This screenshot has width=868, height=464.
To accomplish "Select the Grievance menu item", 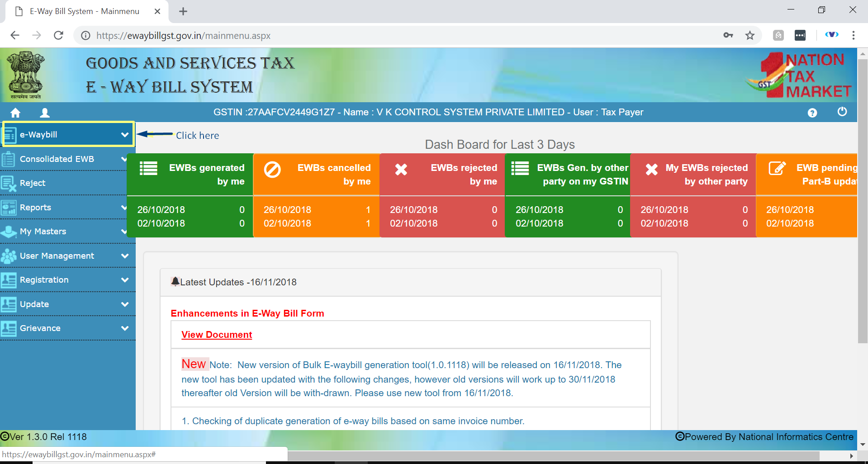I will [x=40, y=328].
